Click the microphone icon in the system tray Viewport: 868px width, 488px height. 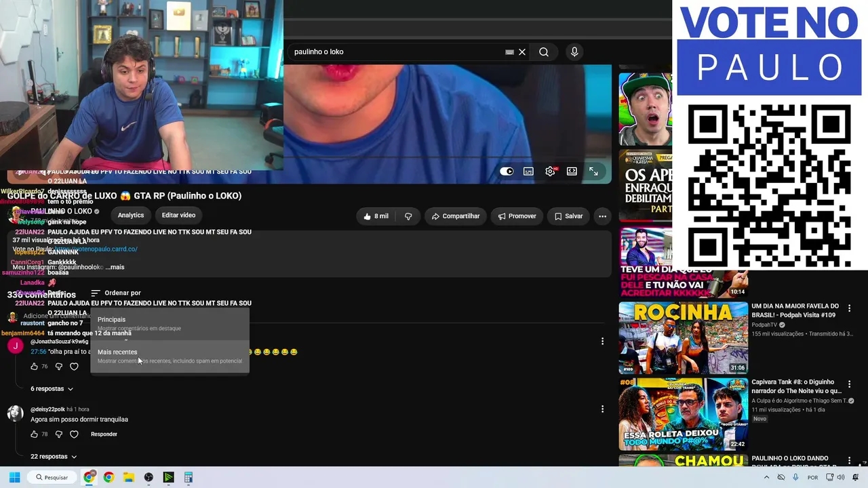click(x=795, y=477)
